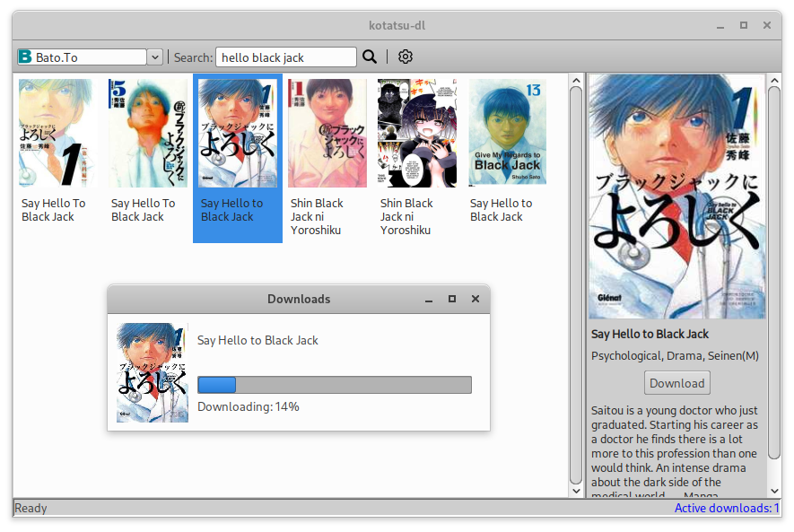Click details panel scrollbar down arrow
794x532 pixels.
(774, 491)
